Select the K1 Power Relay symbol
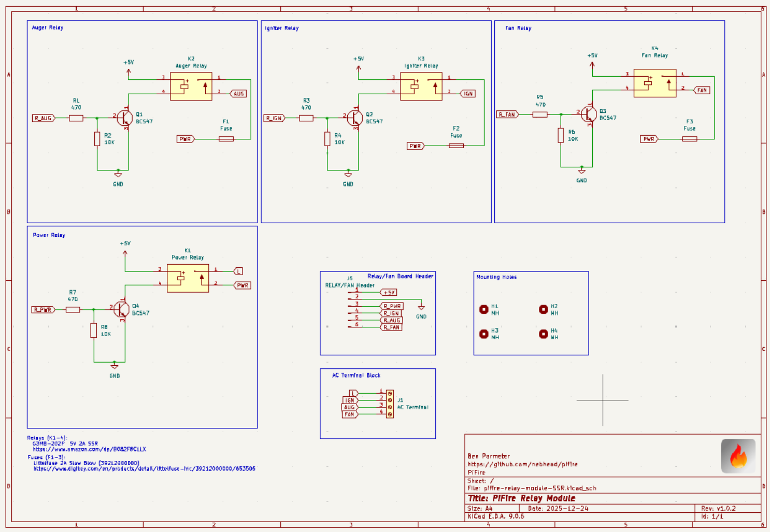 point(188,278)
